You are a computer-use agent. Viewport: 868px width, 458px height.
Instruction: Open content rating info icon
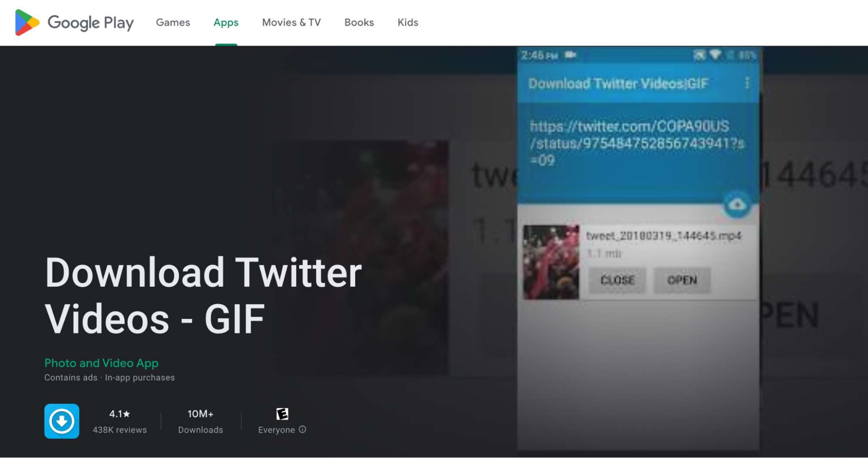303,429
